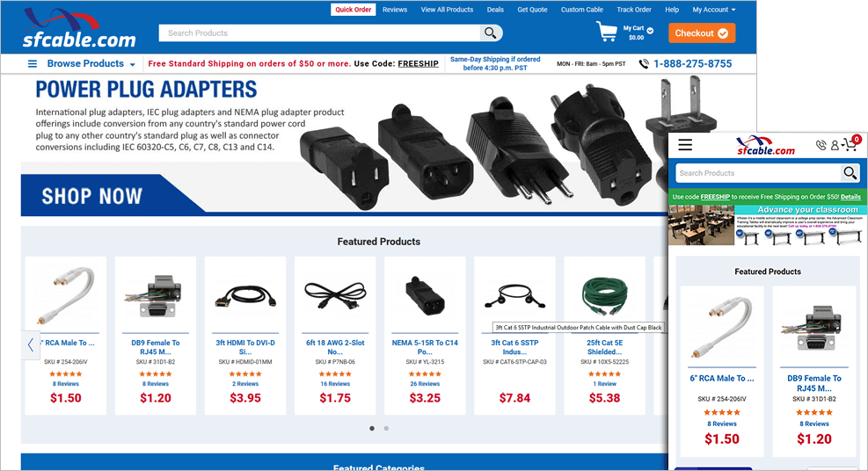Expand the My Account dropdown
This screenshot has width=868, height=471.
pyautogui.click(x=713, y=10)
